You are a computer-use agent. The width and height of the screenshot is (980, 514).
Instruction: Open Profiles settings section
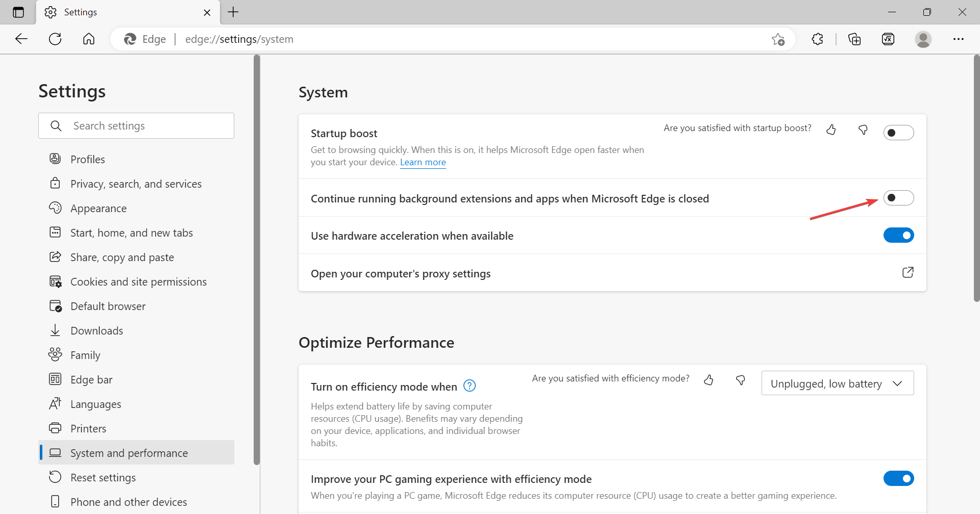[136, 159]
